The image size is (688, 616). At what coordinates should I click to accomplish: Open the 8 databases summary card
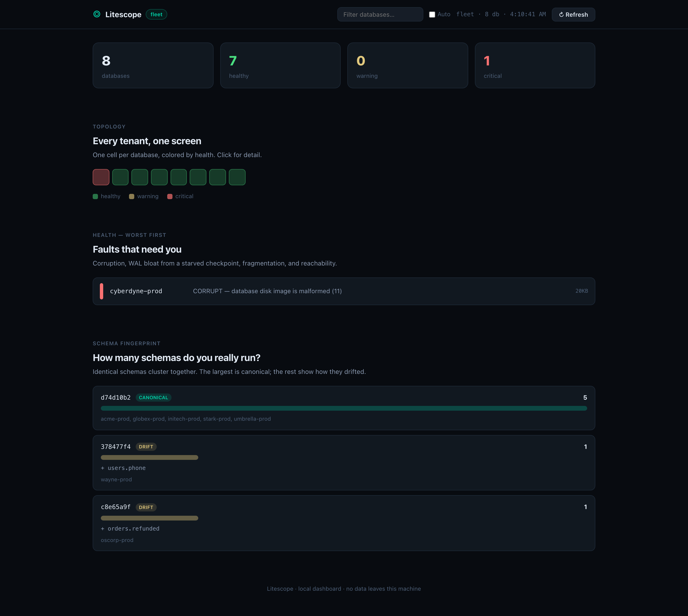pyautogui.click(x=153, y=65)
